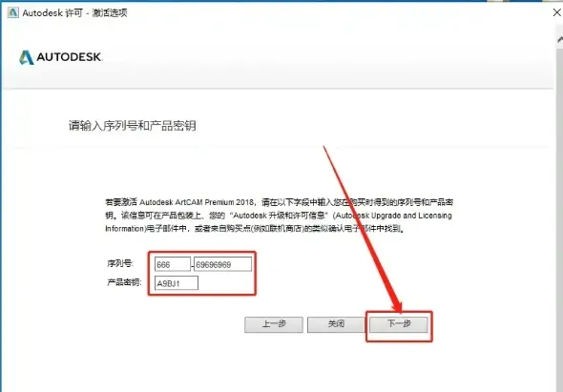The image size is (563, 392).
Task: Close the Autodesk licensing window
Action: 556,13
